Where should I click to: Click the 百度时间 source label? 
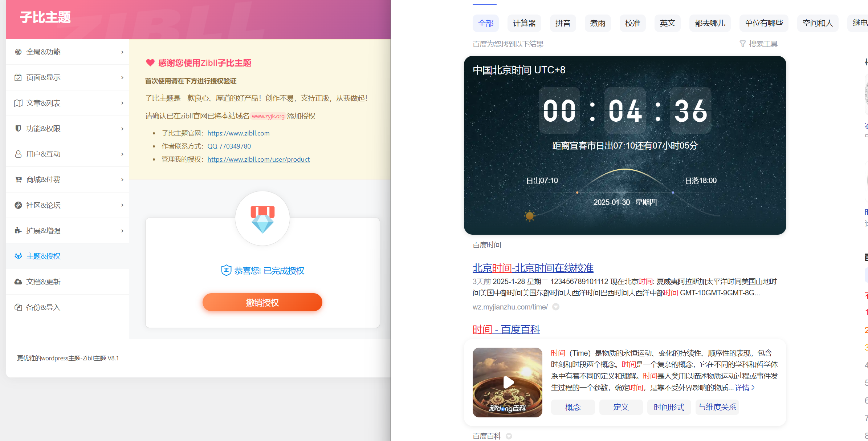click(x=487, y=245)
